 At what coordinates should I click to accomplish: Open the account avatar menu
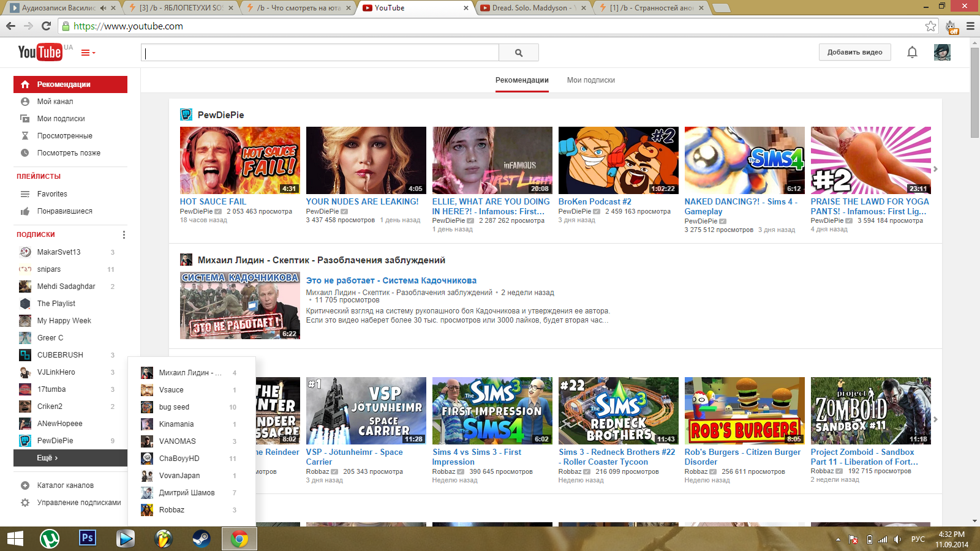click(942, 52)
